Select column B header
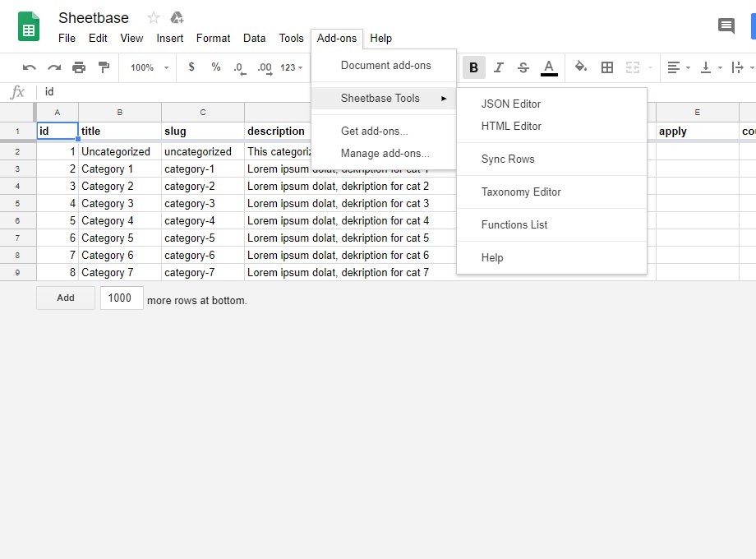Image resolution: width=756 pixels, height=559 pixels. click(x=120, y=113)
